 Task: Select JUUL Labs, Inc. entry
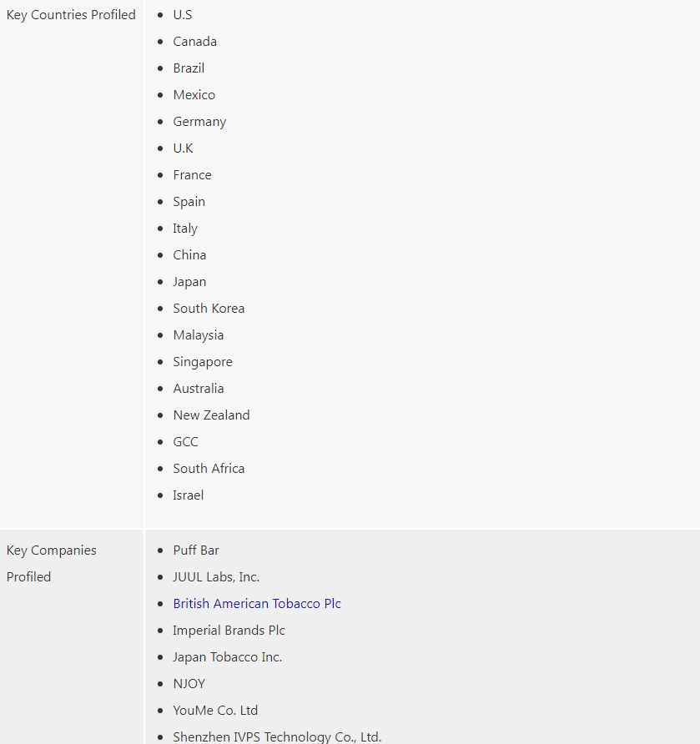pos(216,577)
